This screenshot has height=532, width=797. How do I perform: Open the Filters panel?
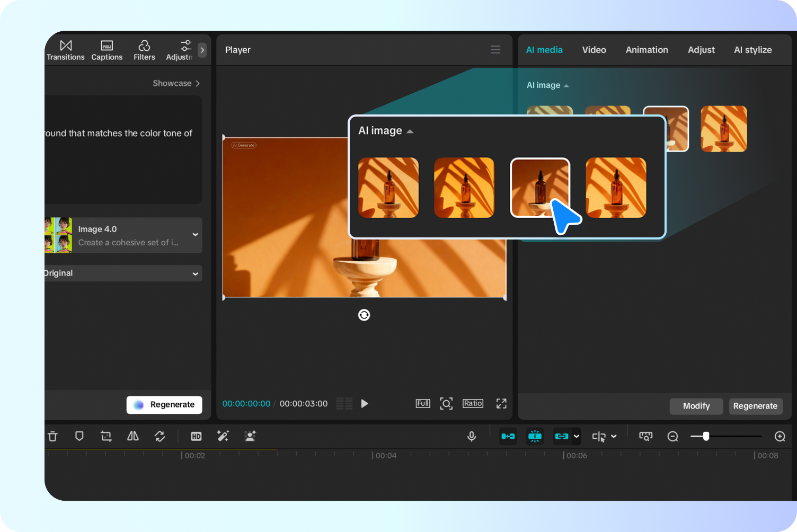click(x=144, y=50)
